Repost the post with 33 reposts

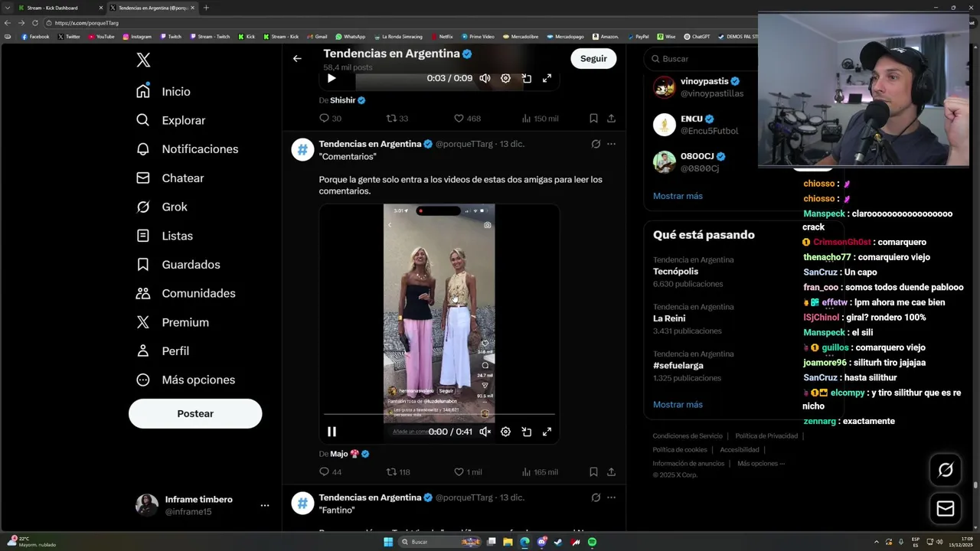pos(397,119)
